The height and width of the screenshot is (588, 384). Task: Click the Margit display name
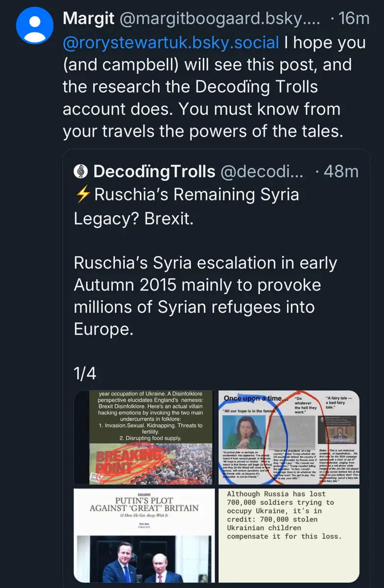88,19
